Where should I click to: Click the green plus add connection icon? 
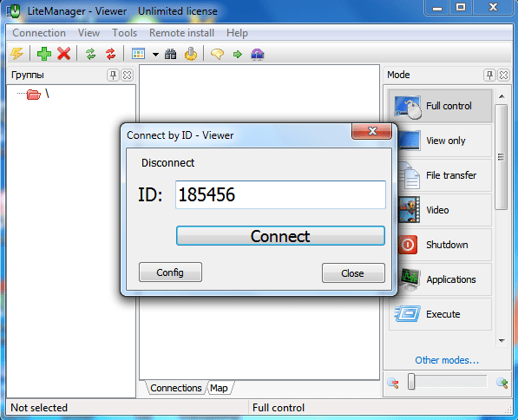click(44, 54)
